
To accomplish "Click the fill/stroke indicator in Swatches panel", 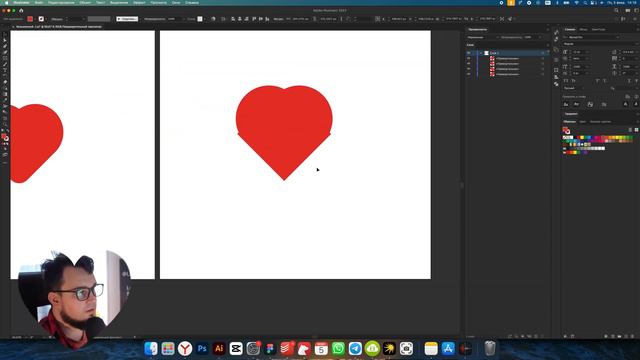I will click(566, 130).
